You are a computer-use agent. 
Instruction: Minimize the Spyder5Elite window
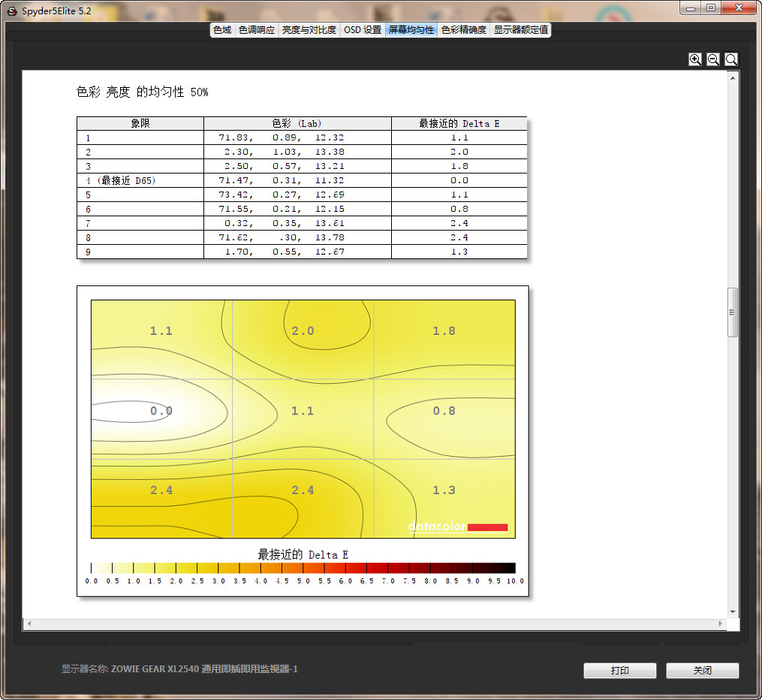[x=691, y=8]
